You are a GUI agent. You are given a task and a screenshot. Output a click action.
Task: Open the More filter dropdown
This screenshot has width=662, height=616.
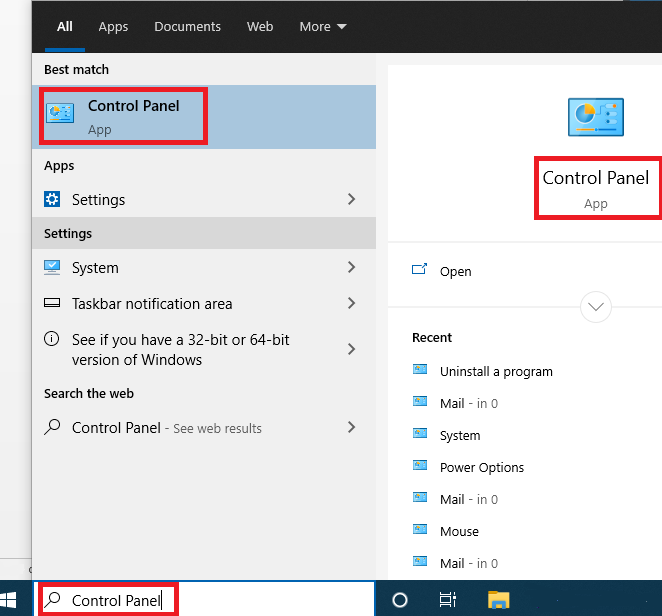pos(323,27)
